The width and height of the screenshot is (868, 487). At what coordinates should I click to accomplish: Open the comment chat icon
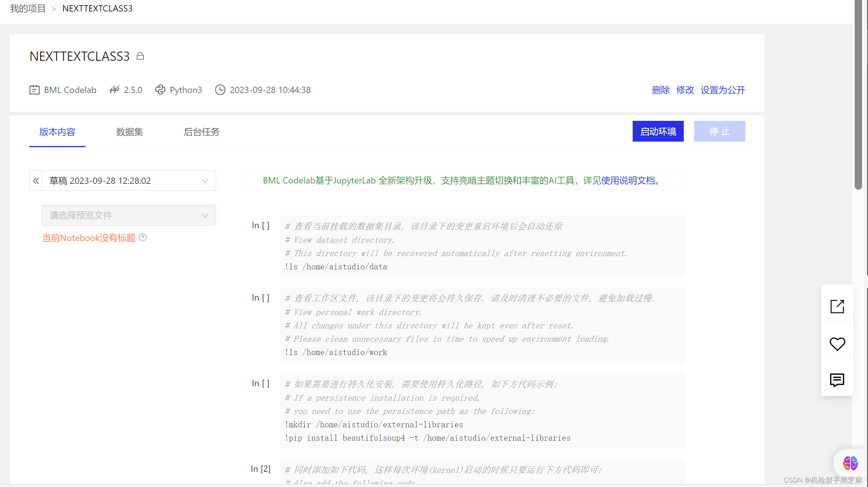tap(837, 380)
